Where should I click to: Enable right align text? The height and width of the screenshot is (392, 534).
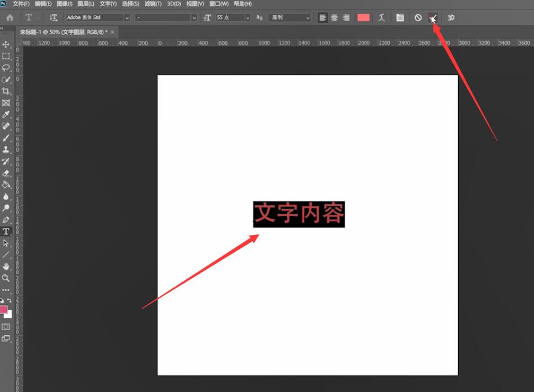[346, 18]
